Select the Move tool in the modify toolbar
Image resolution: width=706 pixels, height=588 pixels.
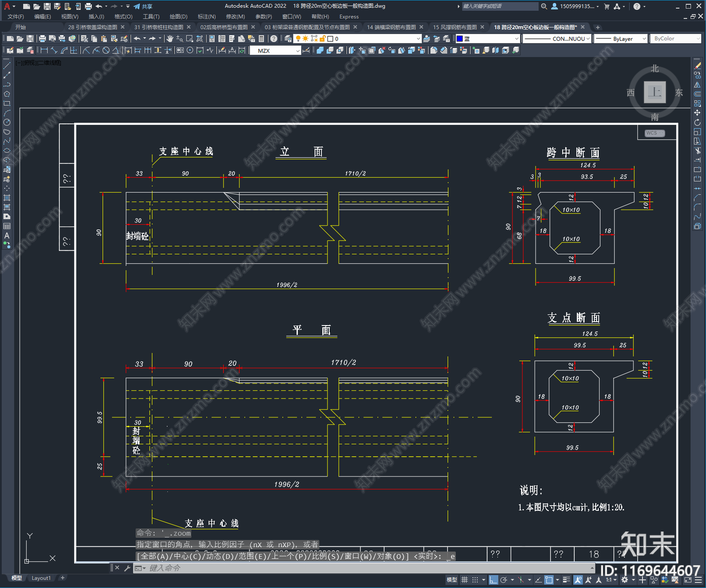tap(697, 113)
